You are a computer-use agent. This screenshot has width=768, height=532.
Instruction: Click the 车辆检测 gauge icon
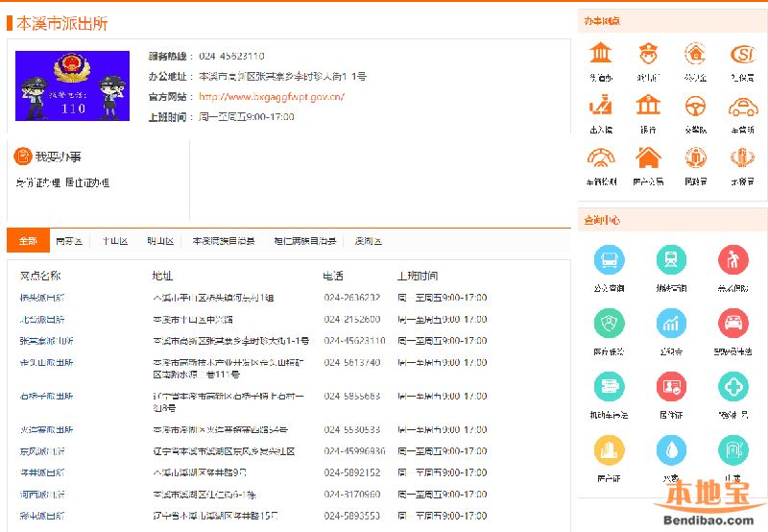[x=601, y=157]
